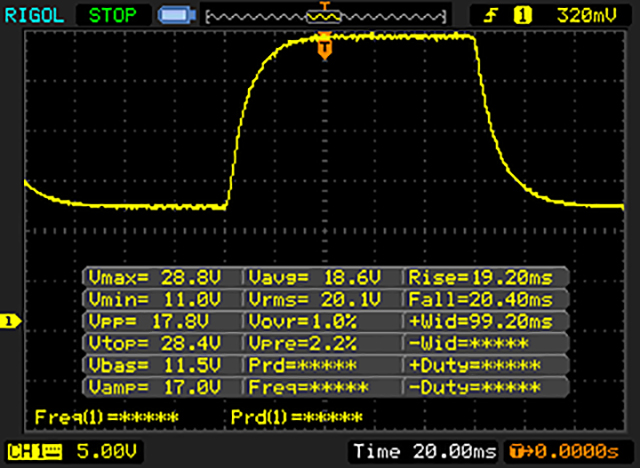Click the 5.00V vertical scale value
Screen dimensions: 640x468
click(x=107, y=451)
